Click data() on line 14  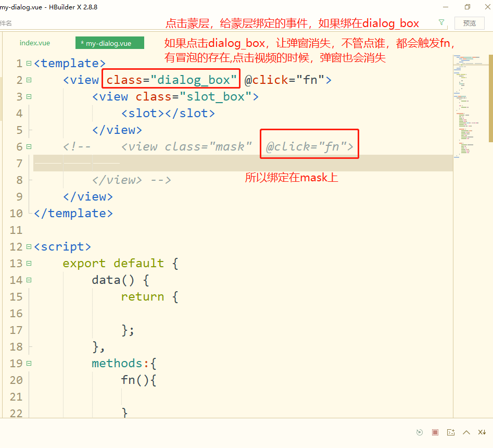click(x=113, y=280)
